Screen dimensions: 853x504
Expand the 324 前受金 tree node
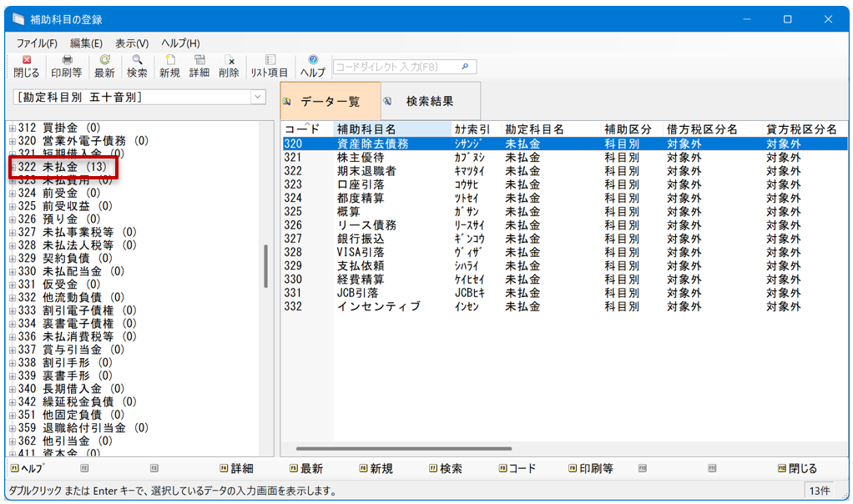tap(12, 194)
